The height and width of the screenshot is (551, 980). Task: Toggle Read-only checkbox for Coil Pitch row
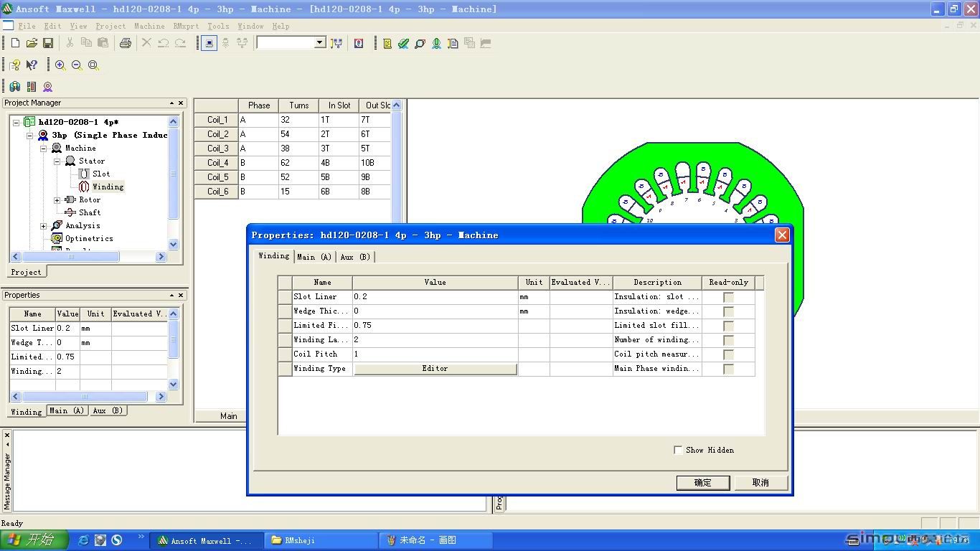tap(728, 354)
